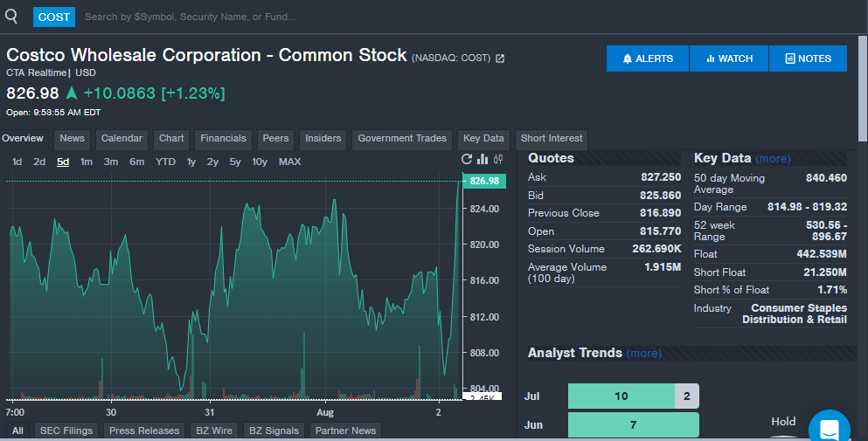The width and height of the screenshot is (868, 441).
Task: Select the candlestick chart icon
Action: pos(498,159)
